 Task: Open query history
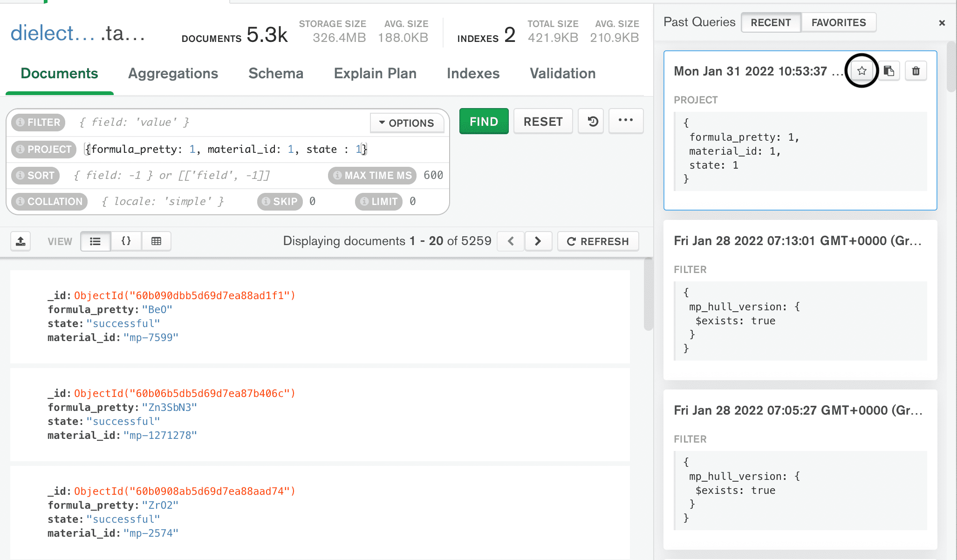point(591,121)
